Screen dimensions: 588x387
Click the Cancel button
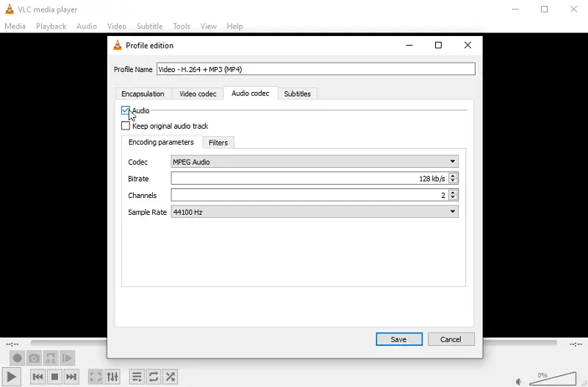[x=451, y=339]
